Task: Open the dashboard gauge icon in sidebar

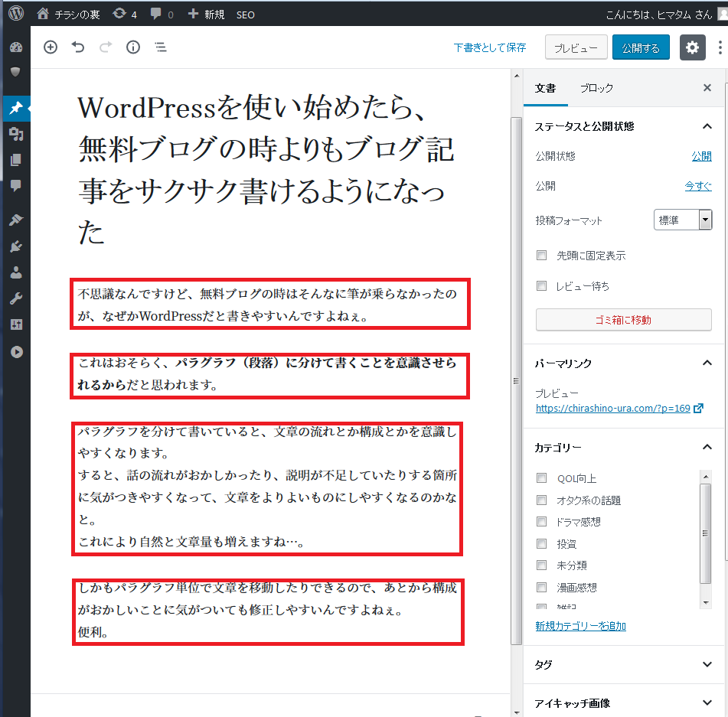Action: [x=16, y=47]
